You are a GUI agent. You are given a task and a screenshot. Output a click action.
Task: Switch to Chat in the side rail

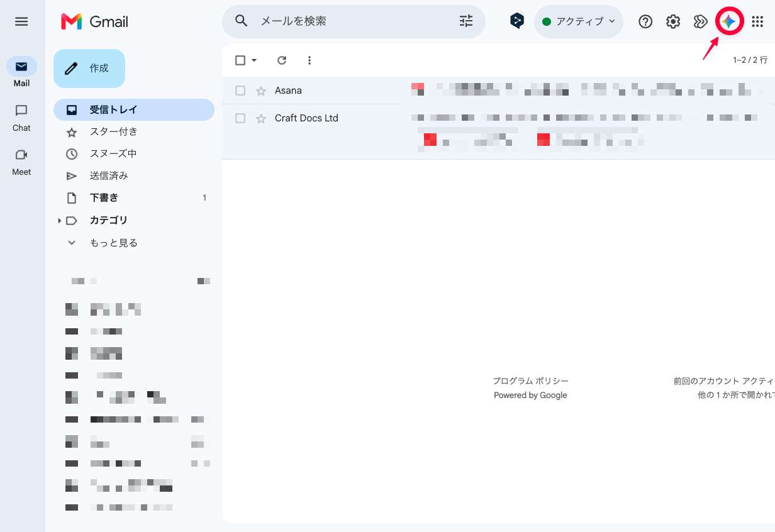(21, 118)
